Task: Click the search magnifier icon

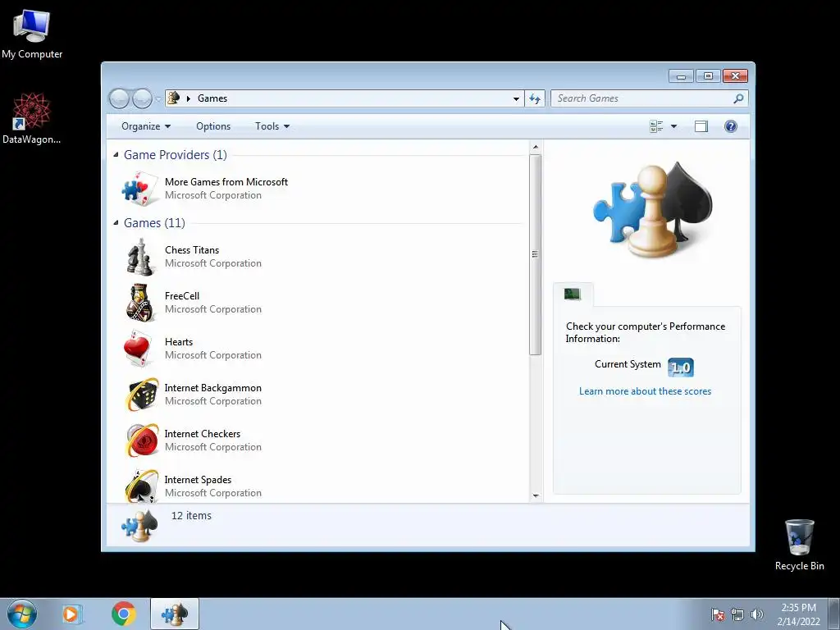Action: point(738,98)
